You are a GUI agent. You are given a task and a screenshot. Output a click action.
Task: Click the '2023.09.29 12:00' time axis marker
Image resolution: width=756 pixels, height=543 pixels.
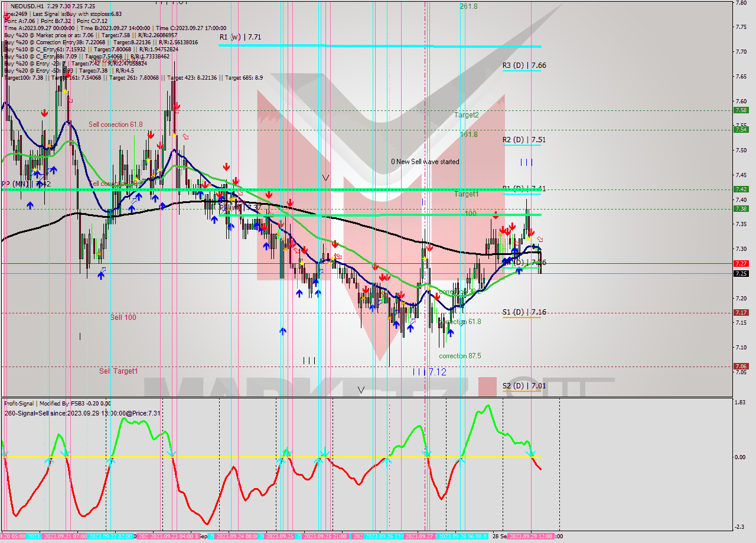coord(530,537)
